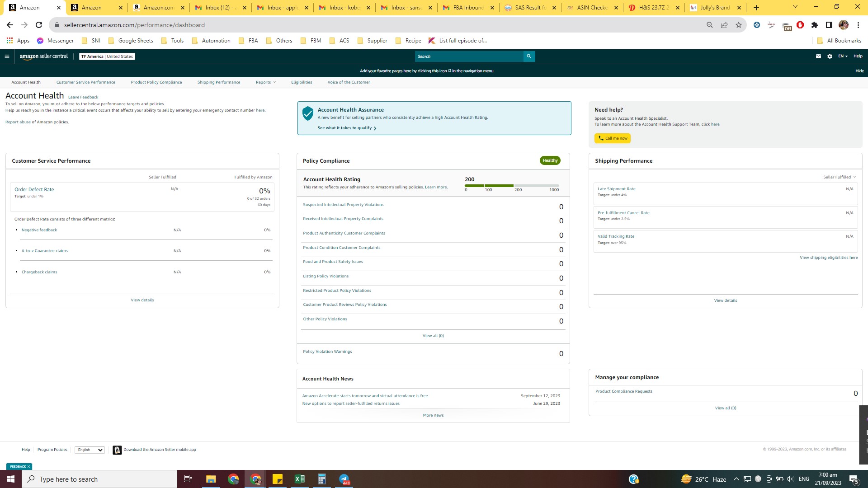Click the Amazon Seller Central logo
868x488 pixels.
click(44, 56)
